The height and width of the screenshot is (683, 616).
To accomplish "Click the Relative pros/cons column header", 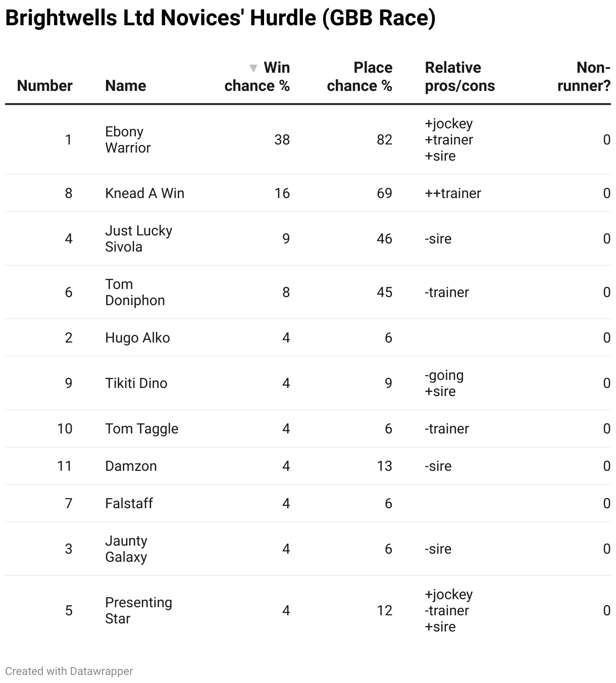I will 460,77.
